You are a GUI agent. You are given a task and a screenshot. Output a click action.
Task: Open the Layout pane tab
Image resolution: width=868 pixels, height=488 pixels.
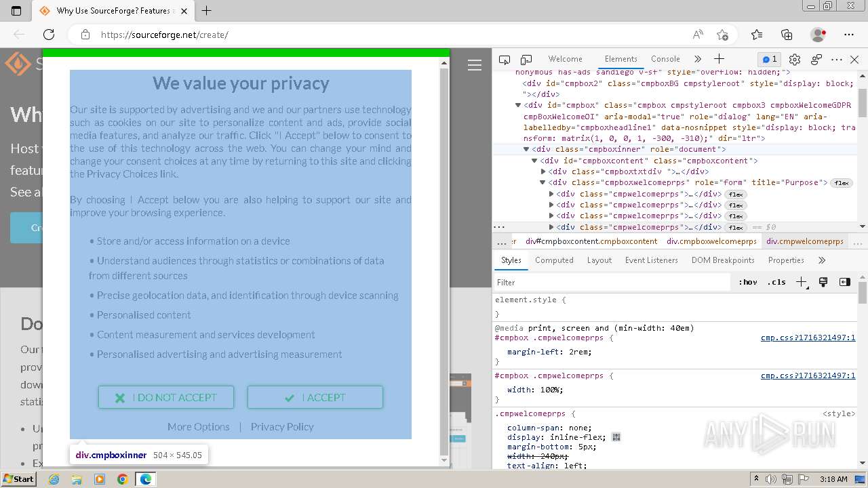tap(599, 260)
